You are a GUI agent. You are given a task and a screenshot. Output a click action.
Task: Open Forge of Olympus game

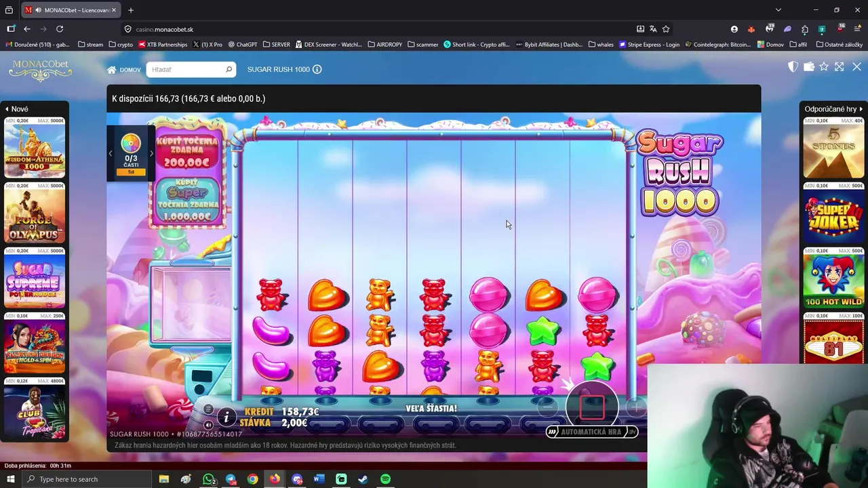(x=35, y=213)
